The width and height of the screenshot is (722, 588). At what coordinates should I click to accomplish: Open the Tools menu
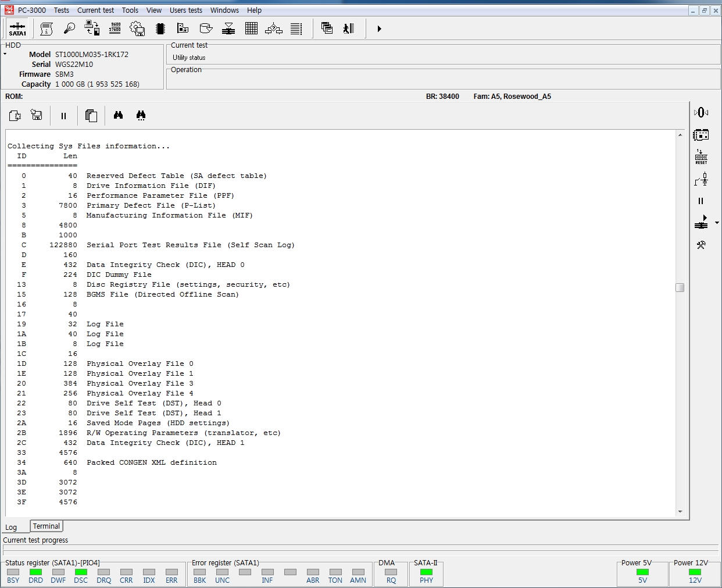point(130,10)
